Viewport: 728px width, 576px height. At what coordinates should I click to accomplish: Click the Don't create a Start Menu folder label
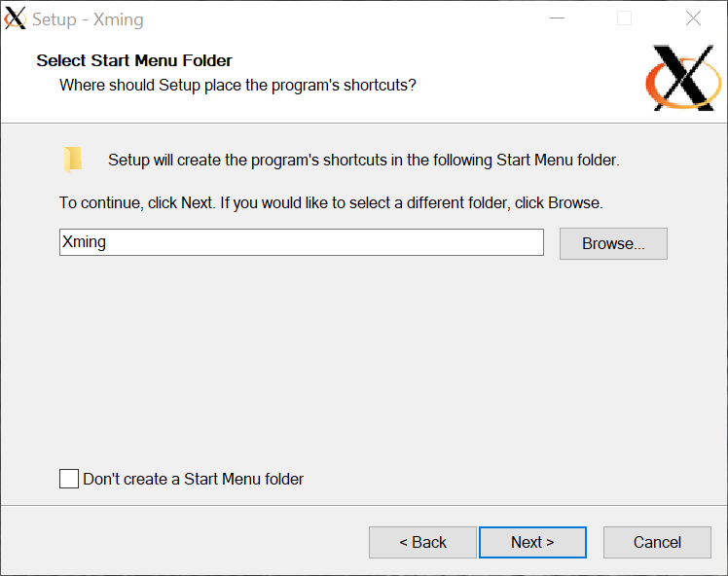193,479
